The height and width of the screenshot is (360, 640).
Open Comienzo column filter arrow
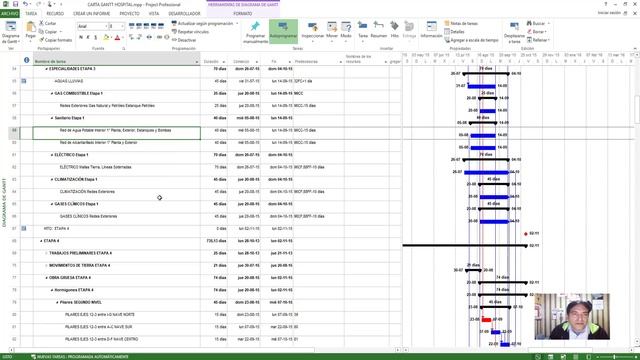pyautogui.click(x=256, y=62)
